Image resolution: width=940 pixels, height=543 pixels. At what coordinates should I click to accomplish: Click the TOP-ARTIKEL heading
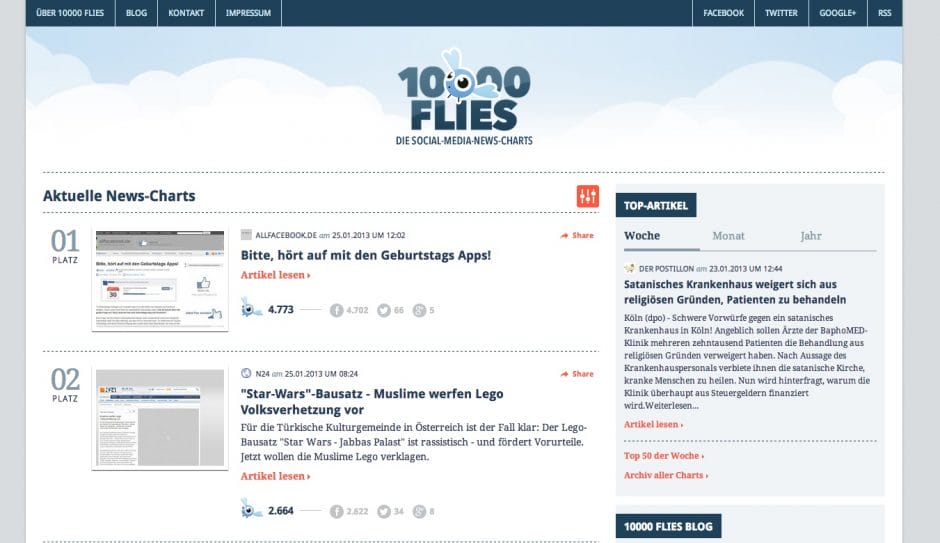pyautogui.click(x=656, y=205)
